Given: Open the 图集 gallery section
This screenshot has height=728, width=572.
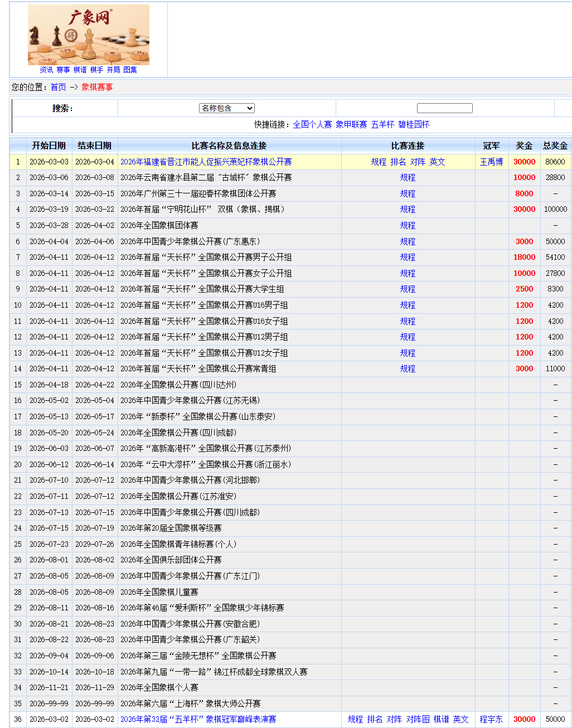Looking at the screenshot, I should (x=129, y=70).
